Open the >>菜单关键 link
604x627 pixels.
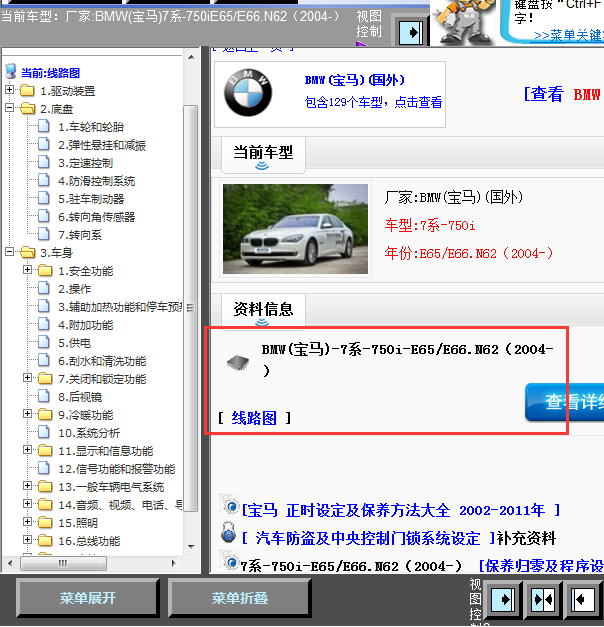[569, 35]
